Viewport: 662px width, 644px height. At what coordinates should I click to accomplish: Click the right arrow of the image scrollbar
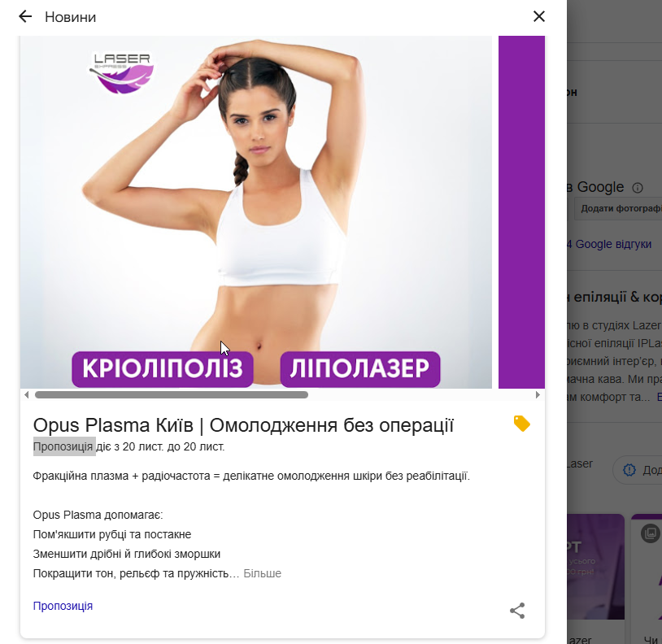pos(538,395)
